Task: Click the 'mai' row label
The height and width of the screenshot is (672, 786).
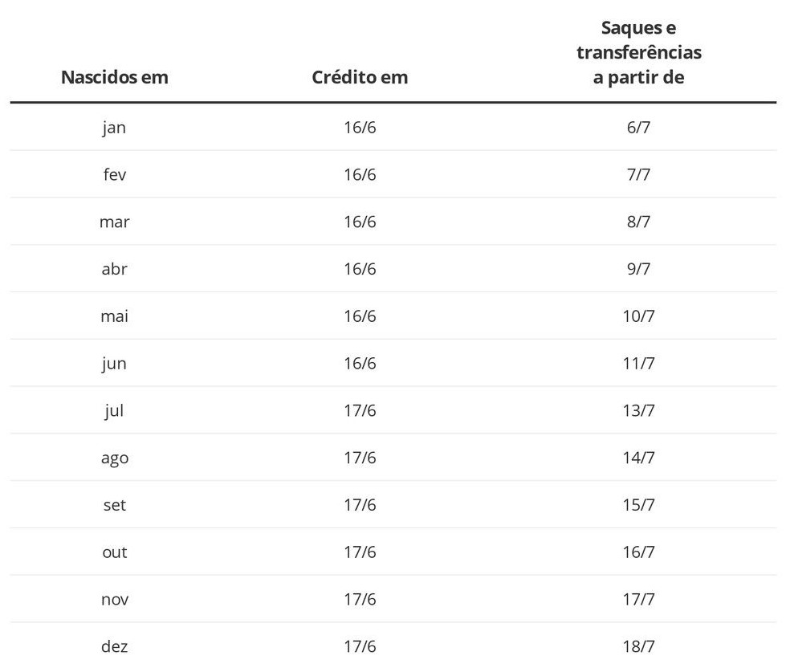Action: (x=115, y=316)
